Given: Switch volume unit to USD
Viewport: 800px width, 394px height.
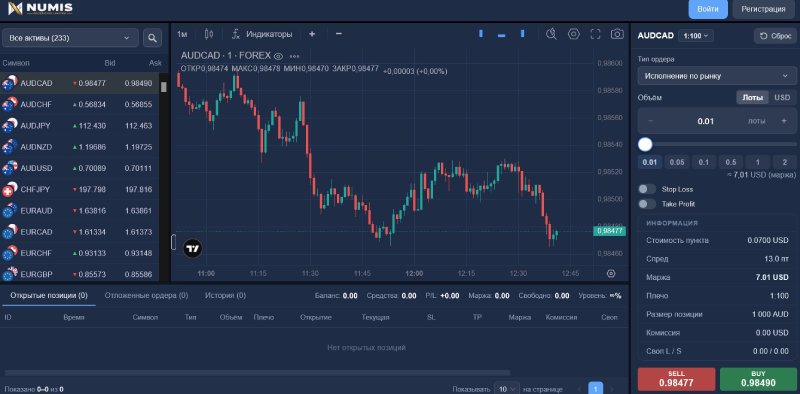Looking at the screenshot, I should click(782, 97).
